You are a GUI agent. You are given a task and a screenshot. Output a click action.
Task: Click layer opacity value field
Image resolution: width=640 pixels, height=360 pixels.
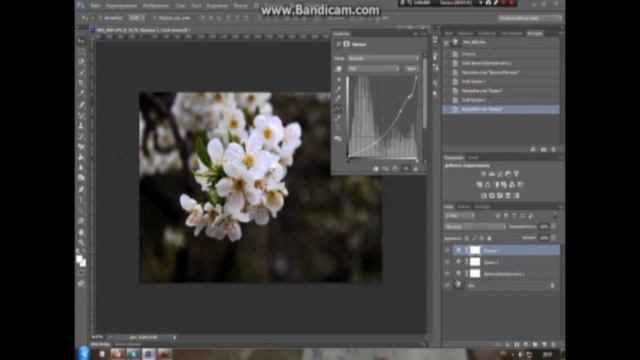click(544, 227)
